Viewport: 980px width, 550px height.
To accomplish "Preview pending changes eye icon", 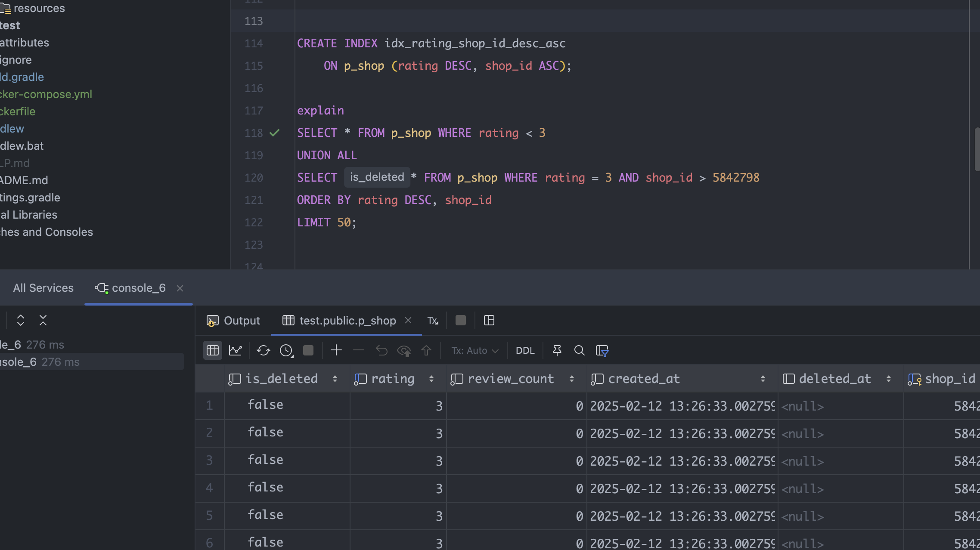I will (404, 350).
